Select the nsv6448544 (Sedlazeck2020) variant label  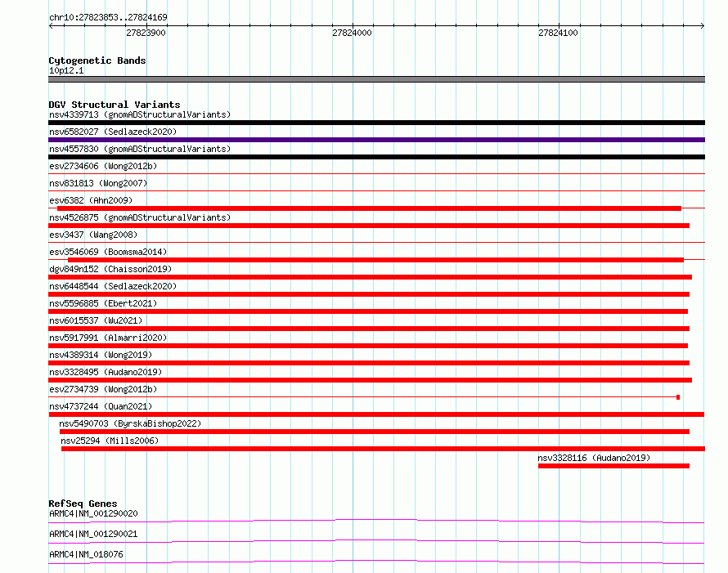coord(113,286)
